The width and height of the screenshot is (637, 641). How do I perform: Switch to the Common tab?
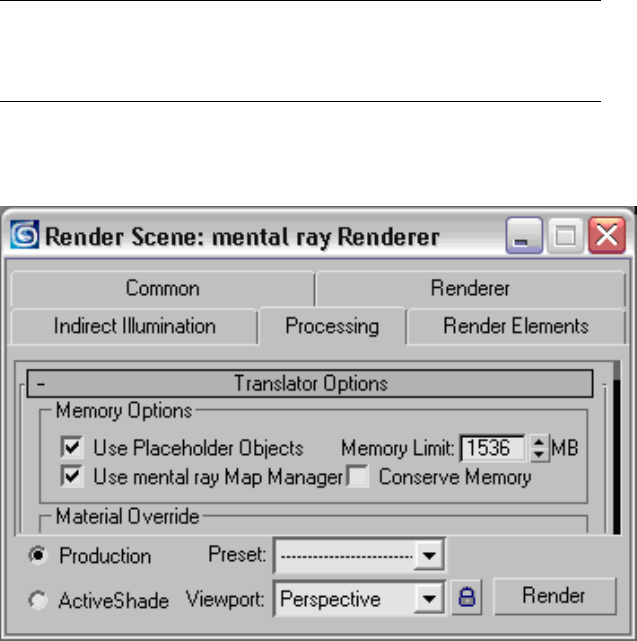[x=162, y=289]
